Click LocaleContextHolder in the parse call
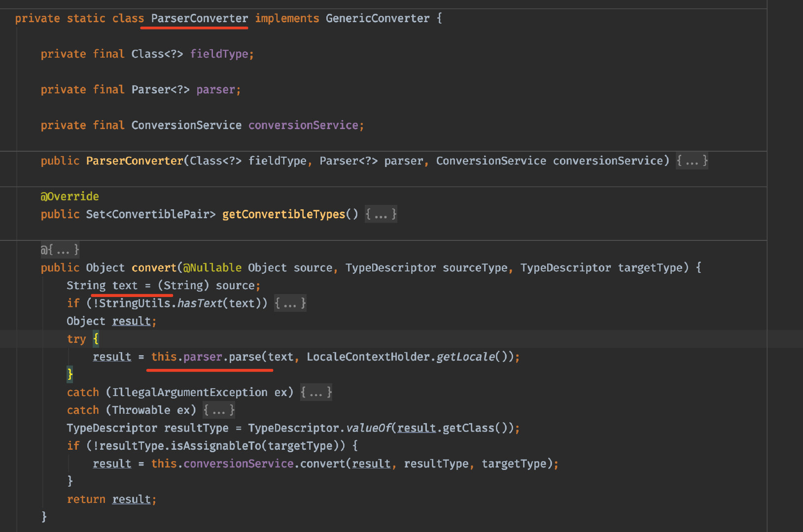Viewport: 803px width, 532px height. pos(368,357)
